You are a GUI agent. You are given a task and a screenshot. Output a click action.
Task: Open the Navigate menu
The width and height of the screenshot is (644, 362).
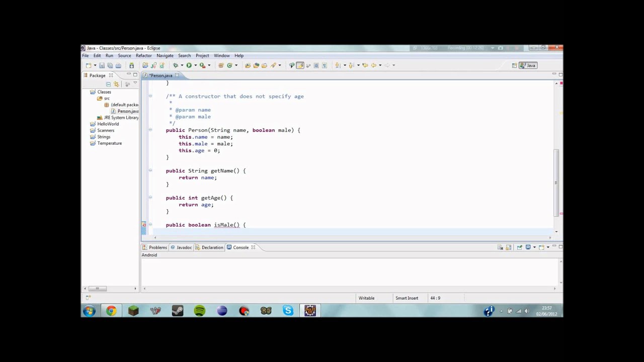coord(165,56)
